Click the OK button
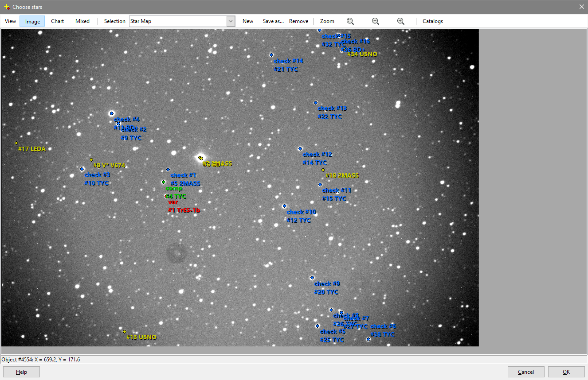Image resolution: width=588 pixels, height=380 pixels. [x=566, y=372]
